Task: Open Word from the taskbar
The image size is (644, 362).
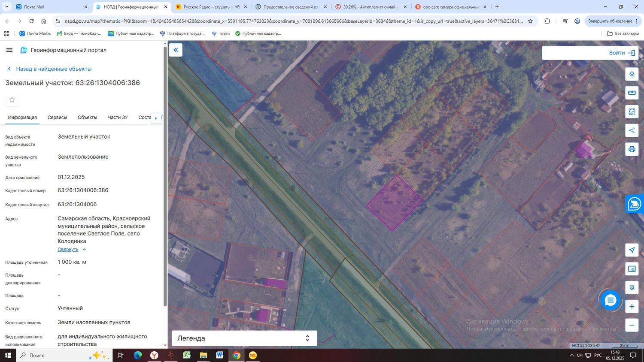Action: 220,355
